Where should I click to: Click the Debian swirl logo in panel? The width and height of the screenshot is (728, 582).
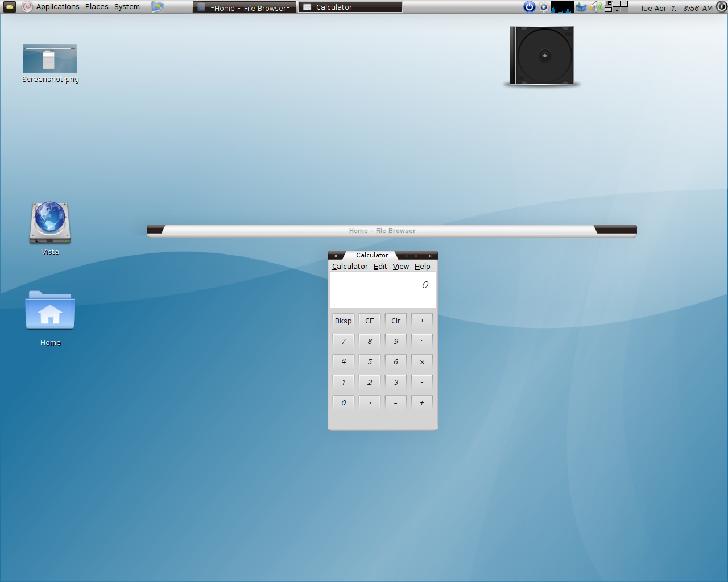(x=27, y=7)
